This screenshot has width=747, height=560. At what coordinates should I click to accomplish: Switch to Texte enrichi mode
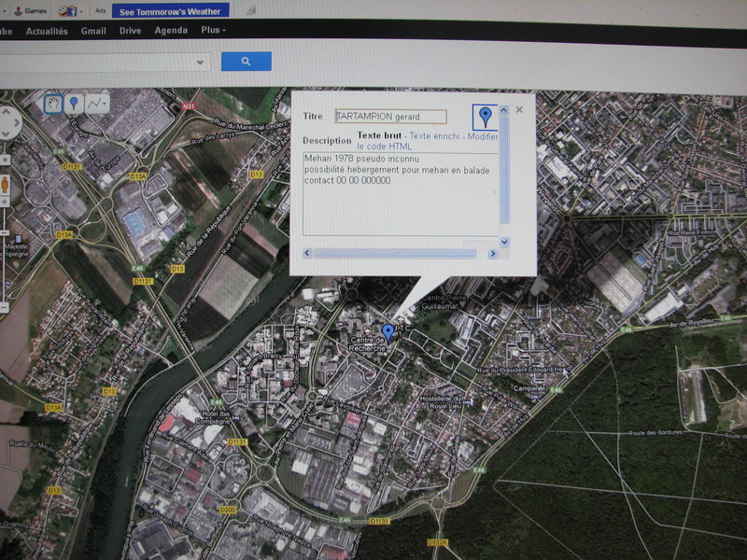[x=434, y=136]
